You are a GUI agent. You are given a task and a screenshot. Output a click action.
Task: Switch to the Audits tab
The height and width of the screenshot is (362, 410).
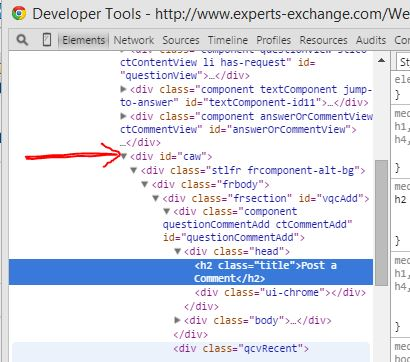coord(371,40)
